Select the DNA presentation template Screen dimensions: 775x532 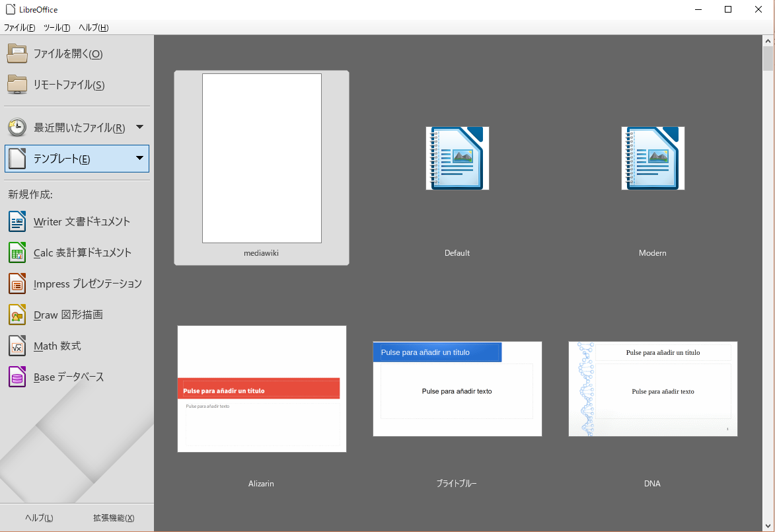coord(653,389)
